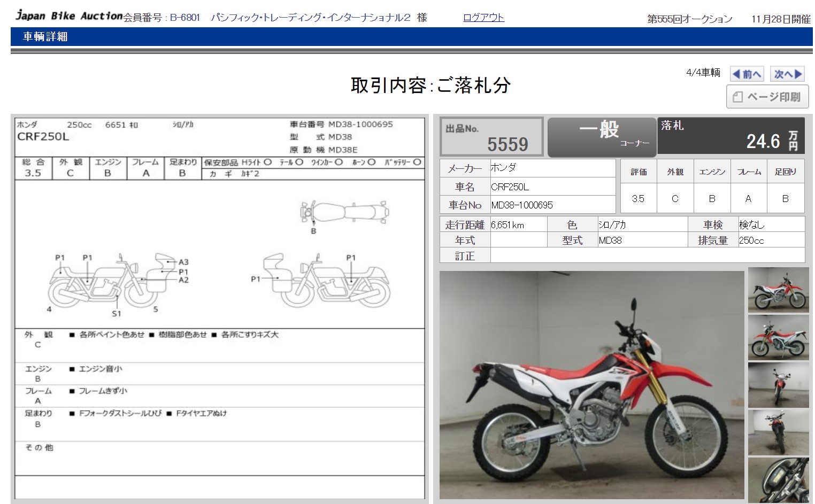The image size is (815, 504).
Task: Click the エンジン音小 engine note
Action: [101, 369]
